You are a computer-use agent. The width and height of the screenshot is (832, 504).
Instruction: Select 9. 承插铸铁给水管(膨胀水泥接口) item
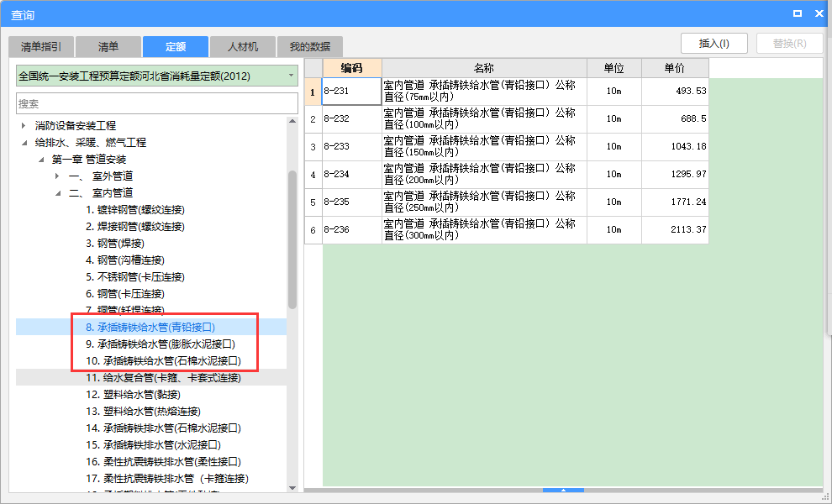point(161,344)
